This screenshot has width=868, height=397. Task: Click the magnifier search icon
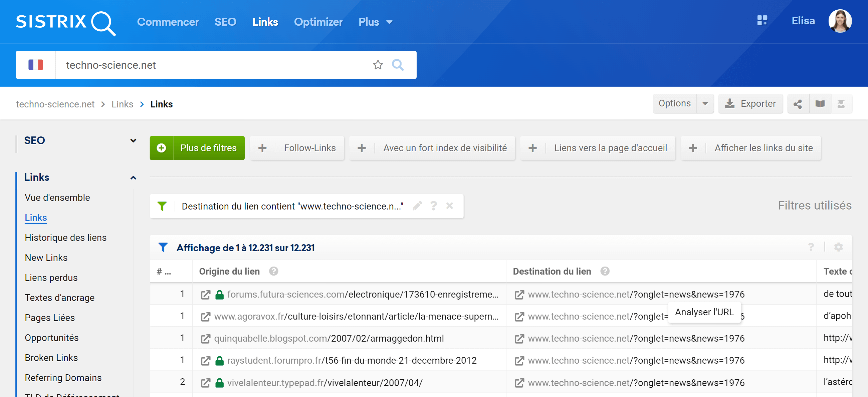pyautogui.click(x=398, y=65)
